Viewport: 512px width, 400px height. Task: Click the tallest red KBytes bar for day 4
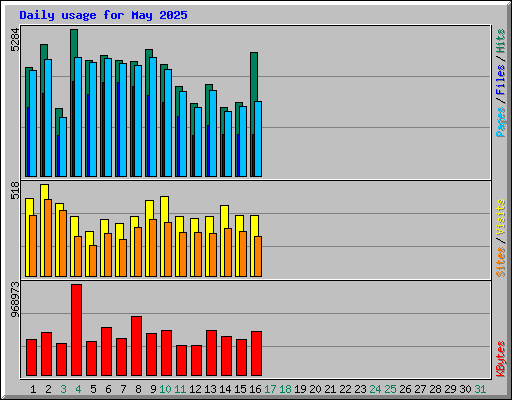point(76,330)
